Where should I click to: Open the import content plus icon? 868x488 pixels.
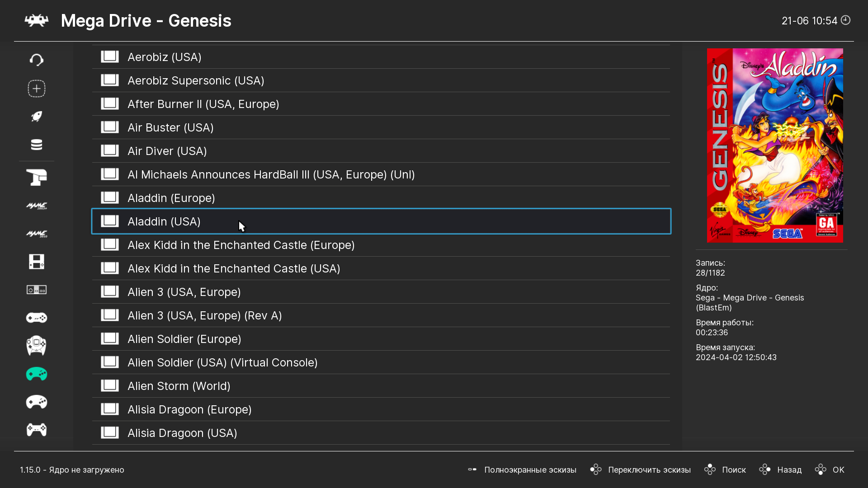pyautogui.click(x=37, y=89)
